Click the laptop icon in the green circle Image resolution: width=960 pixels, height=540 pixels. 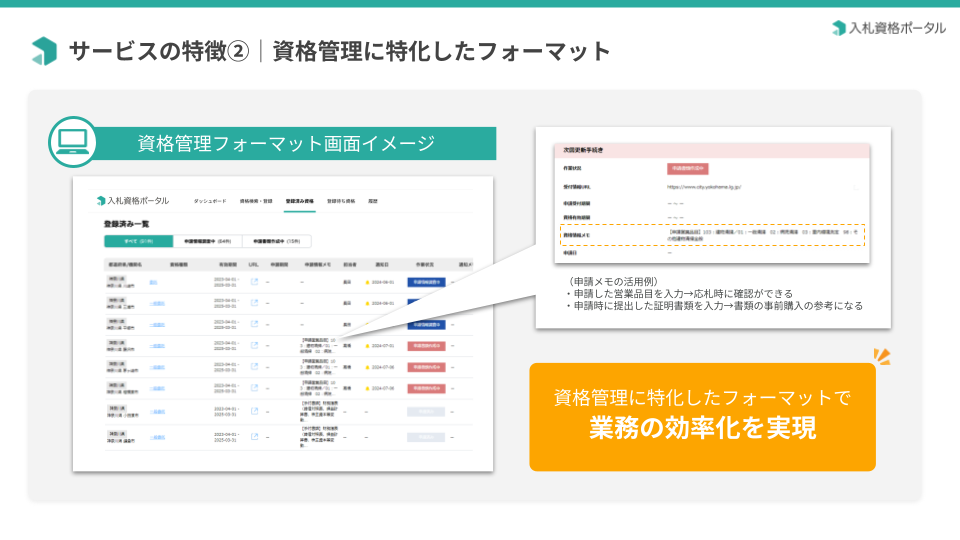click(x=73, y=142)
